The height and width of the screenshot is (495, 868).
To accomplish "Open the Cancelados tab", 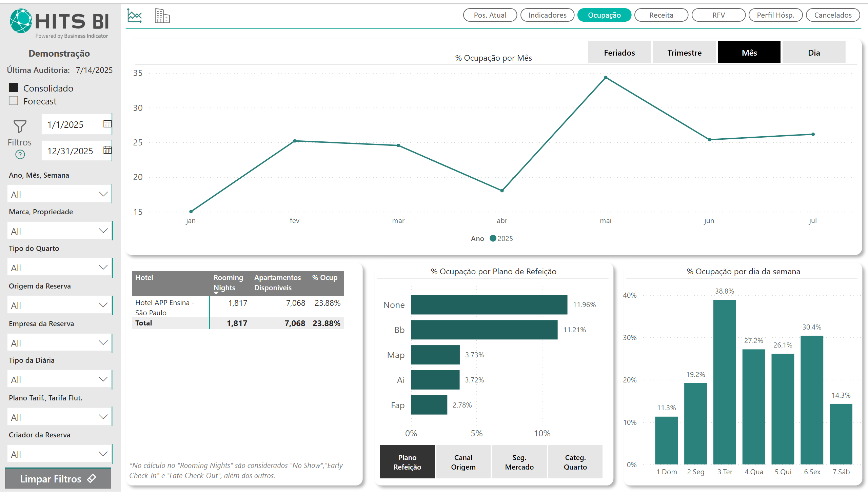I will tap(833, 15).
